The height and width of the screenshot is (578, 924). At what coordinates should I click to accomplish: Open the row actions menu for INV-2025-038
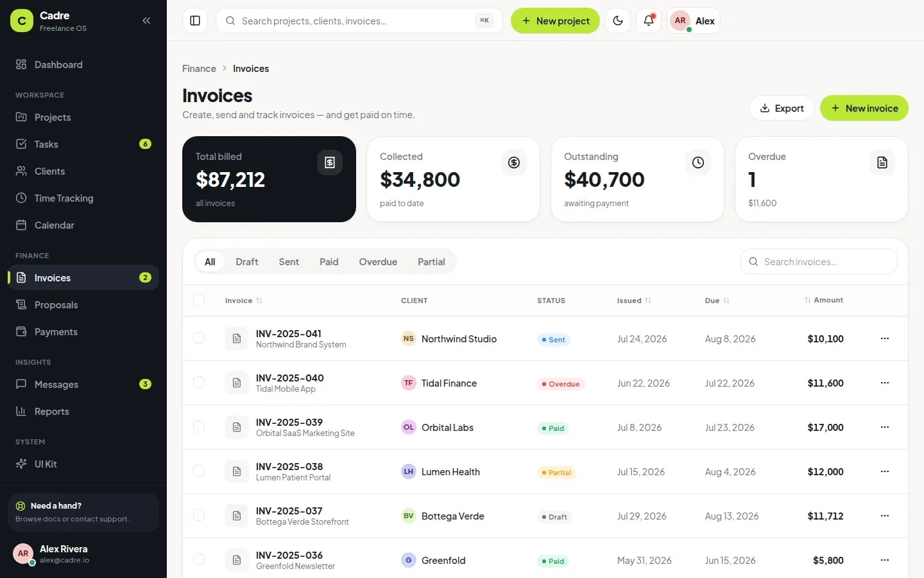click(885, 471)
